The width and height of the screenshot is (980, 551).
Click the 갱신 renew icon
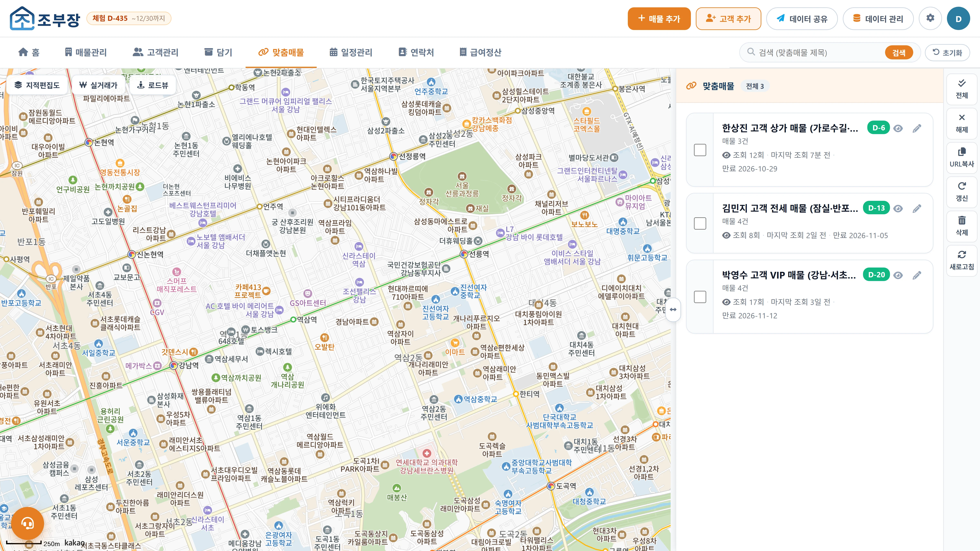pyautogui.click(x=961, y=192)
